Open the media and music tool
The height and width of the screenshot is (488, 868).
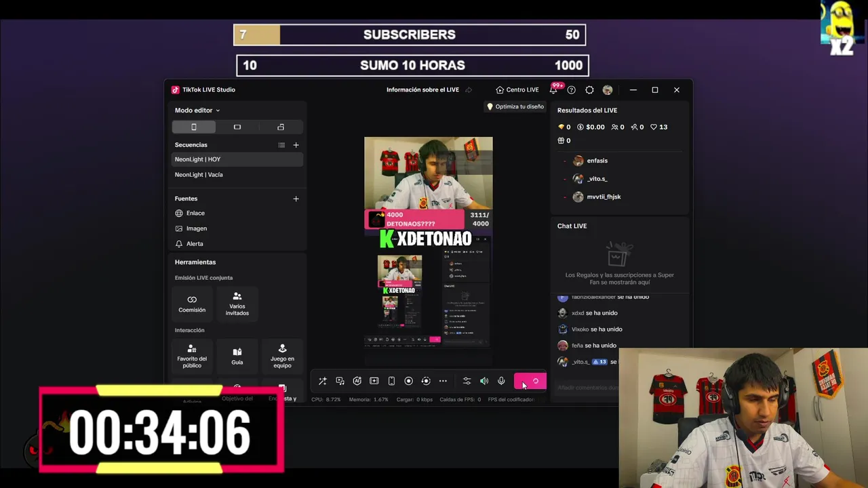click(340, 381)
